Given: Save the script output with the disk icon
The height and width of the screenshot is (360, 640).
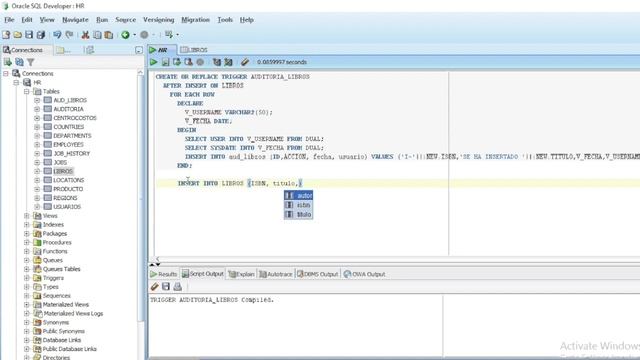Looking at the screenshot, I should coord(166,287).
